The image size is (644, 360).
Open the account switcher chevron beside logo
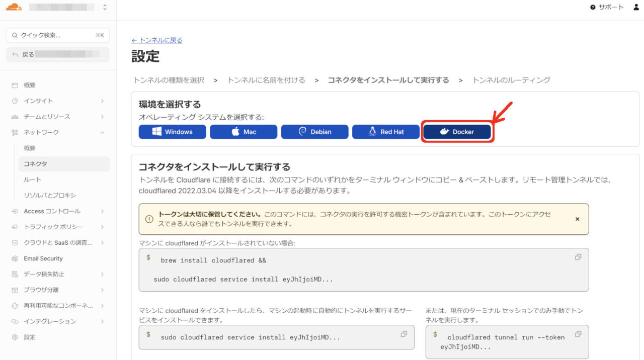105,7
